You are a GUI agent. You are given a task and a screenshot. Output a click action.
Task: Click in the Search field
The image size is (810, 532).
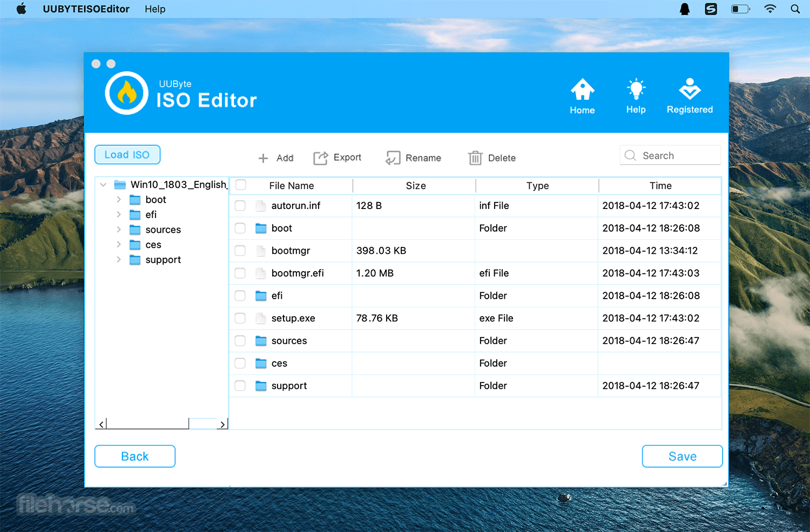point(670,156)
